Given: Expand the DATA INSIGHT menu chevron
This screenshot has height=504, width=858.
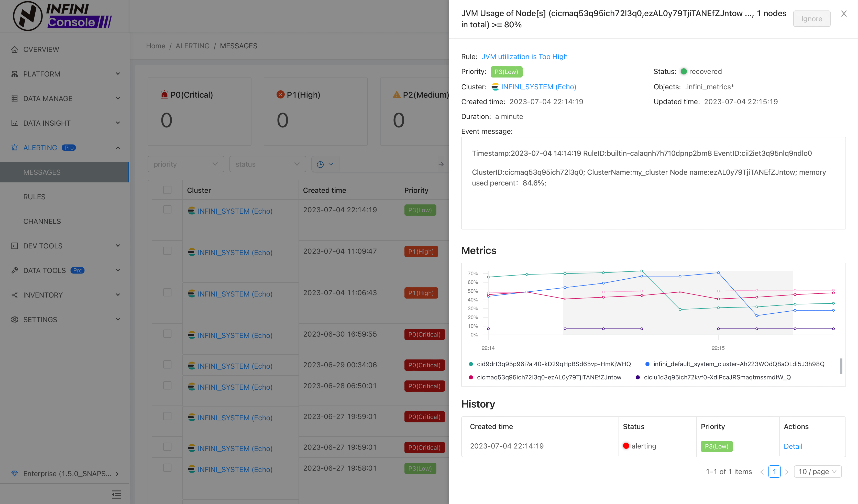Looking at the screenshot, I should click(x=118, y=123).
